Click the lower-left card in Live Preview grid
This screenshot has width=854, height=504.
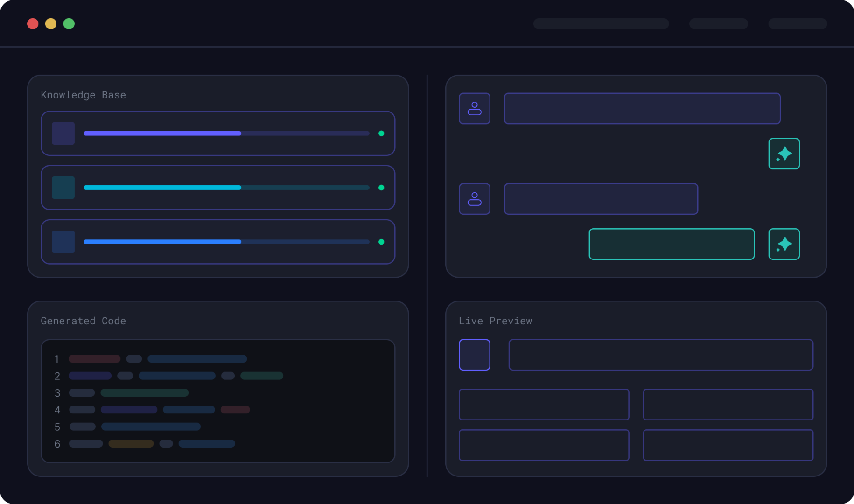coord(544,445)
